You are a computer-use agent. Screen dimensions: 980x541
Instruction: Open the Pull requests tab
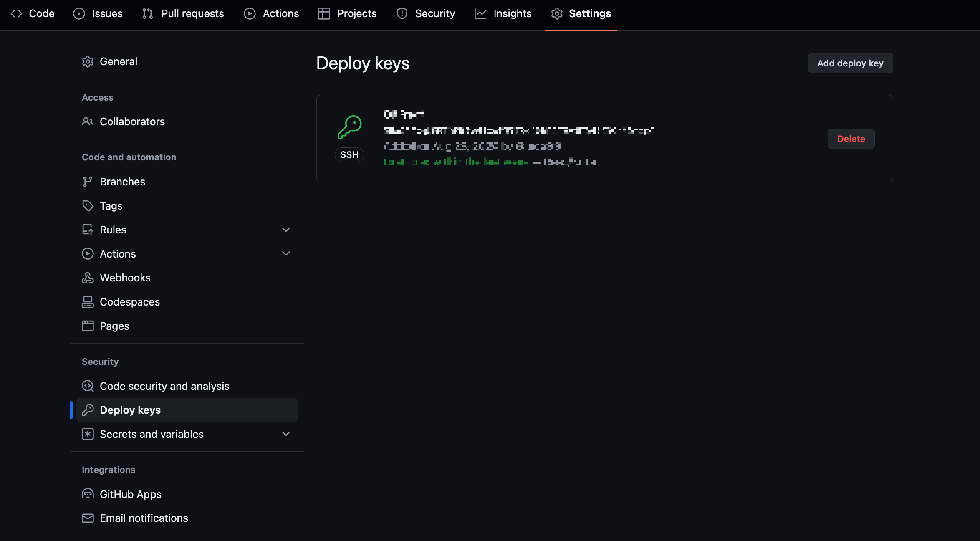pyautogui.click(x=183, y=13)
